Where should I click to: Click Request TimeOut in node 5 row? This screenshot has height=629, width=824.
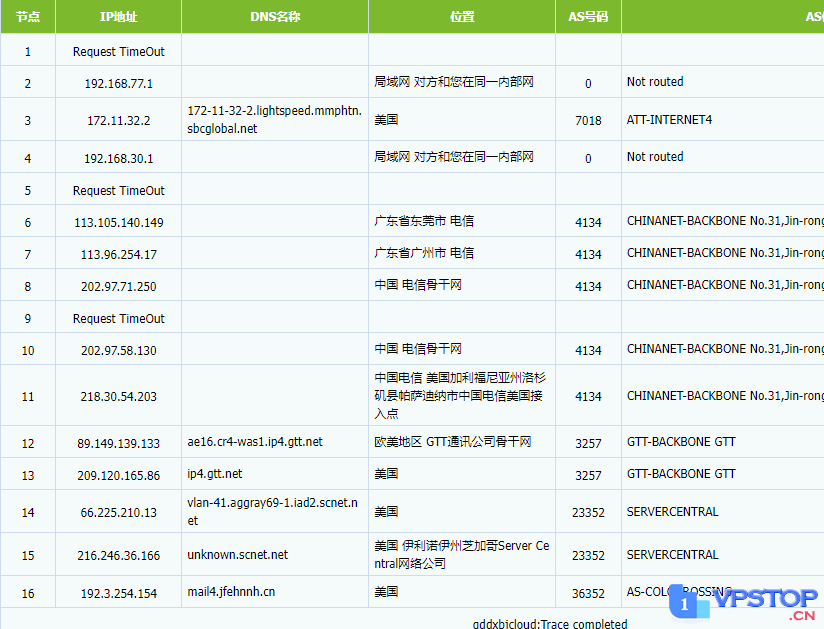(x=119, y=191)
